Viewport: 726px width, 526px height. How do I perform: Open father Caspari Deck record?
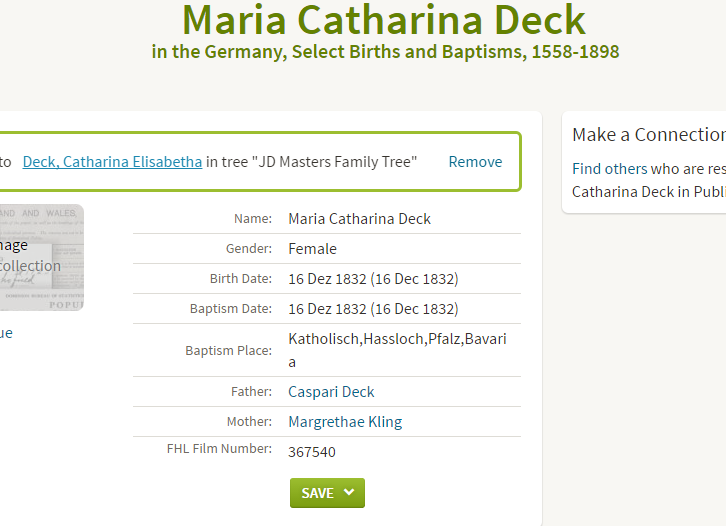coord(331,392)
